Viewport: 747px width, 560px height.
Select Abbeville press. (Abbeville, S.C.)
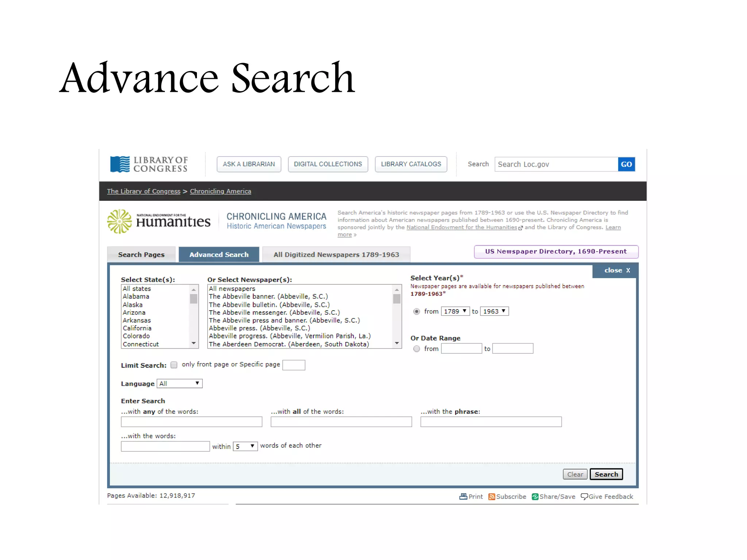[300, 328]
